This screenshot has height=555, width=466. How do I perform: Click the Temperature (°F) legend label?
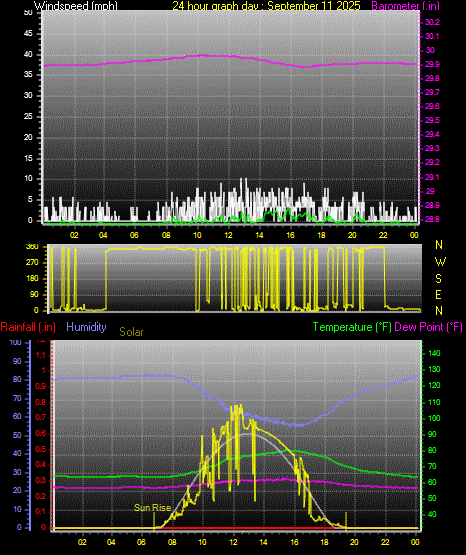click(352, 327)
